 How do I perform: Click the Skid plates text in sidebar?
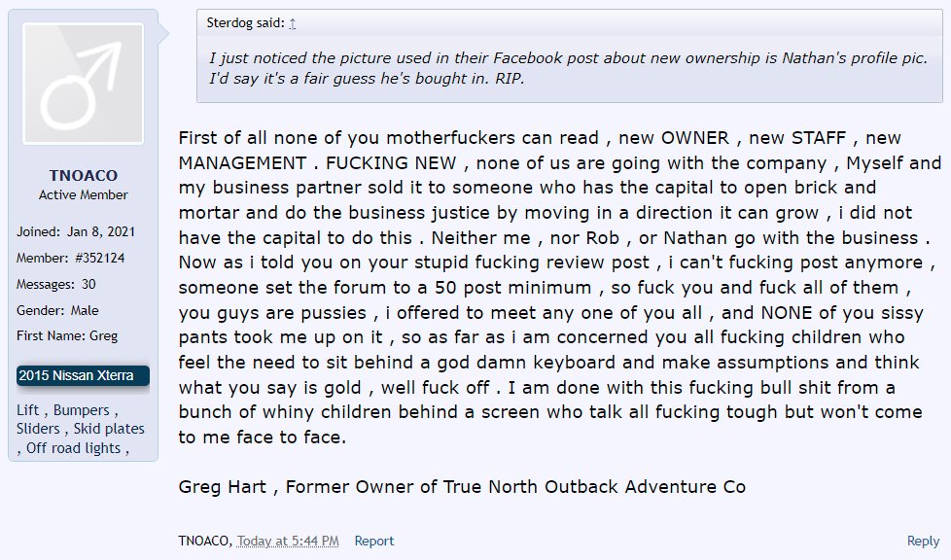tap(109, 429)
